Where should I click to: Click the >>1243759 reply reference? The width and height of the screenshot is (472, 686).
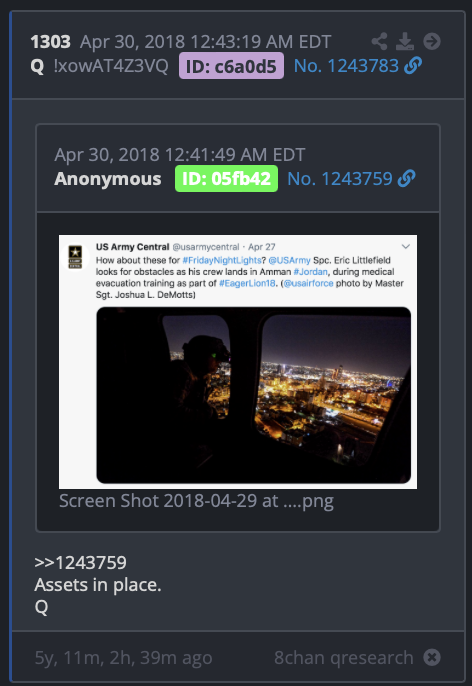[x=80, y=563]
